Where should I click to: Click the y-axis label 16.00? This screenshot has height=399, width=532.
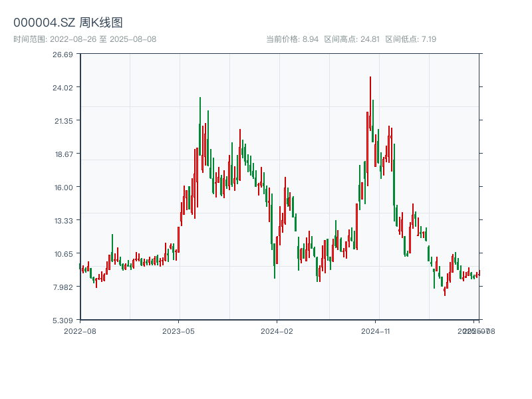(x=63, y=188)
